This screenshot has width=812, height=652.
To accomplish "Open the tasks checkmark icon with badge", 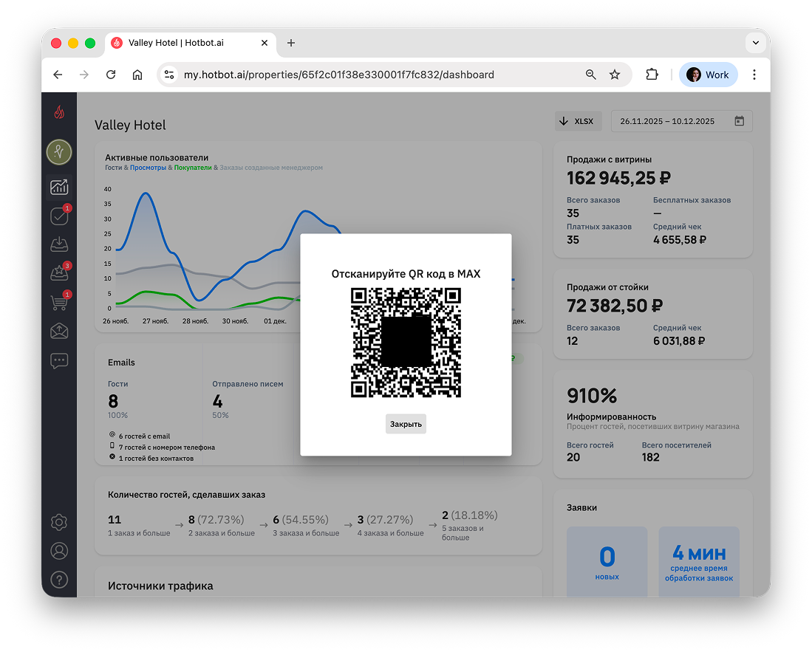I will click(x=59, y=216).
